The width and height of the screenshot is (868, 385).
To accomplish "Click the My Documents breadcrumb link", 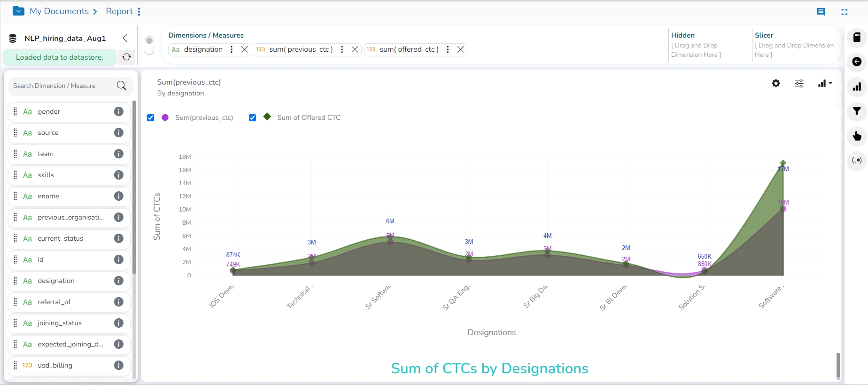I will tap(59, 11).
